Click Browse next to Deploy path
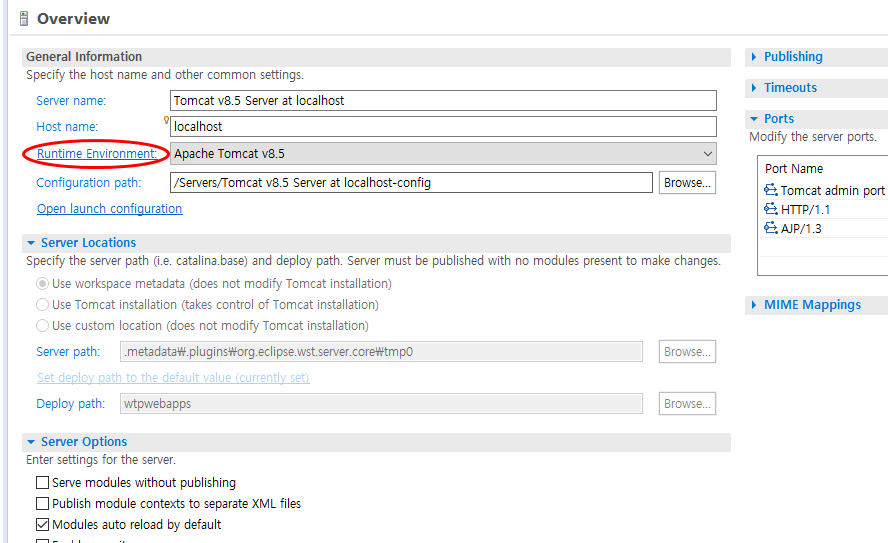 (x=687, y=403)
